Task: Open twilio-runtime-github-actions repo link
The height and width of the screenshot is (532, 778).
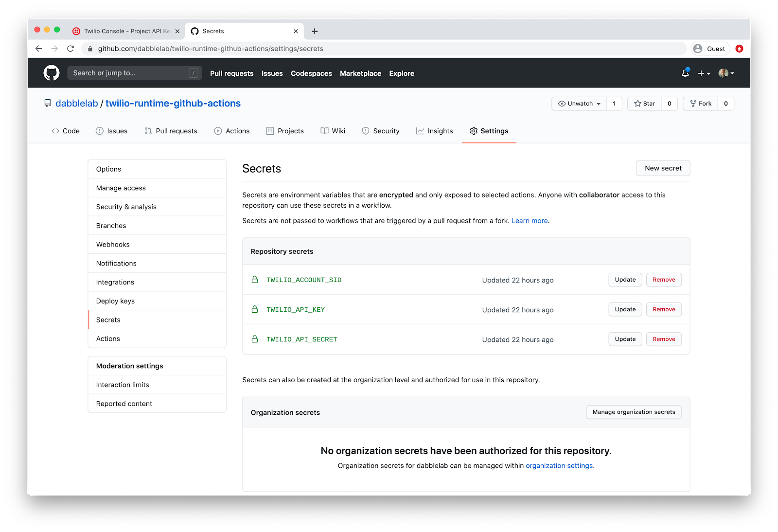Action: [173, 103]
